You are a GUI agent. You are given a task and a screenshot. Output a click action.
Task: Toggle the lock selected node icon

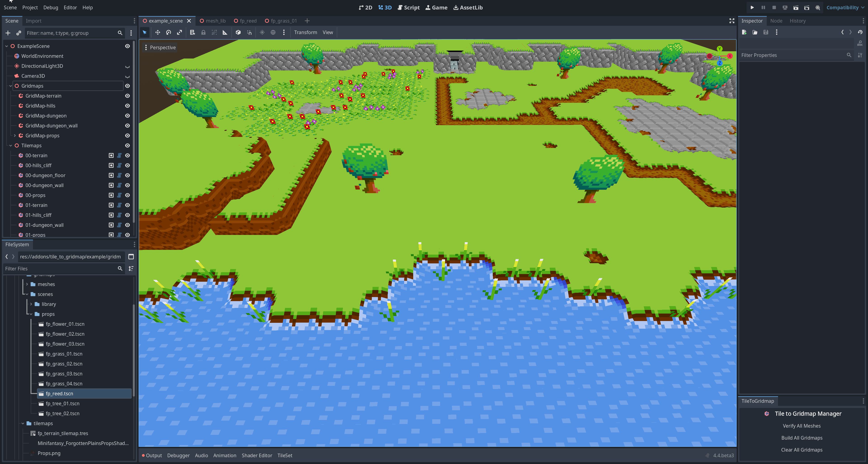203,32
